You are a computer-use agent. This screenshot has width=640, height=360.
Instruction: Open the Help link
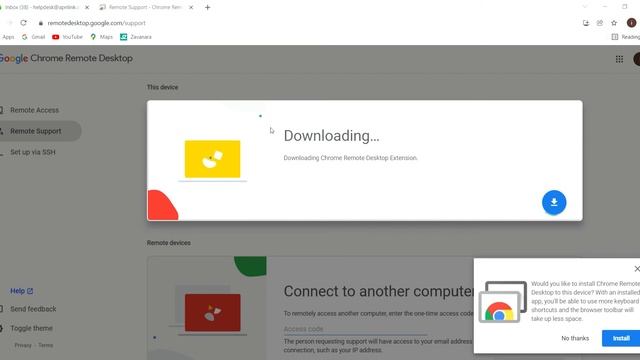coord(21,291)
